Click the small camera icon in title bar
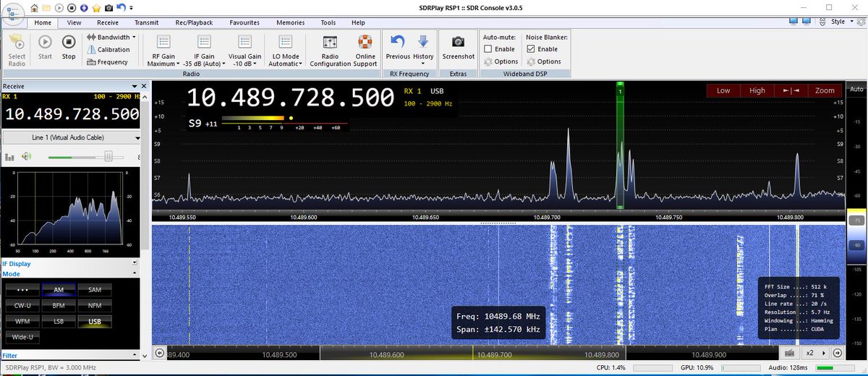868x376 pixels. 109,7
